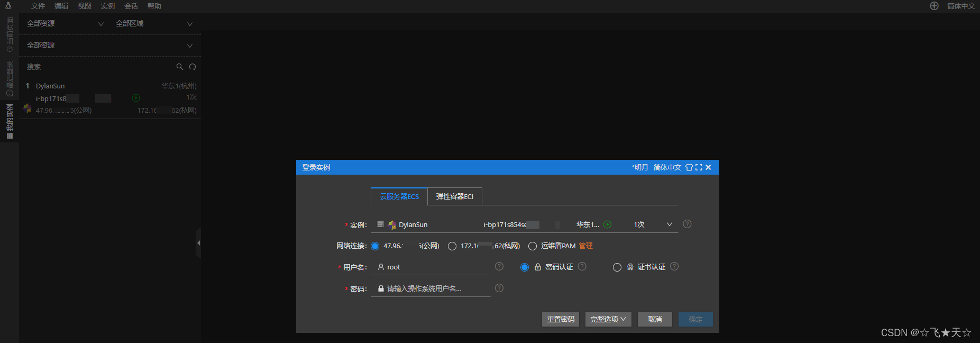
Task: Click the server stack icon in 实例 field
Action: (380, 224)
